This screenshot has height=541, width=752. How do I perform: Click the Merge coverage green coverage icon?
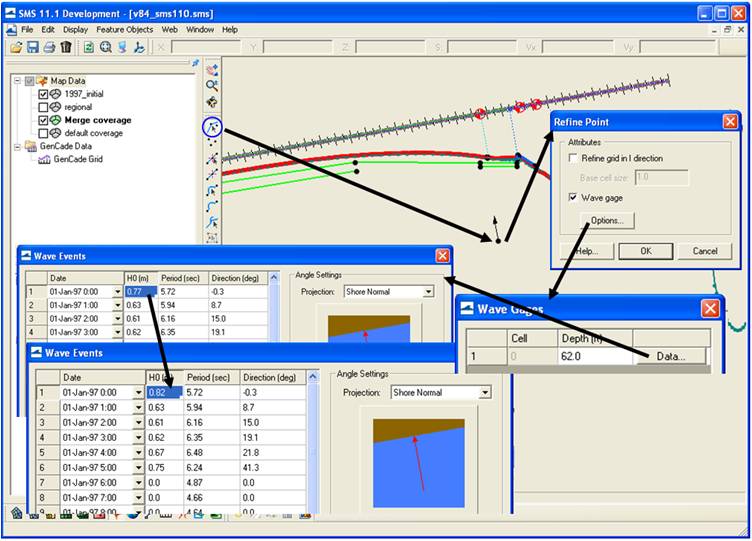[56, 120]
